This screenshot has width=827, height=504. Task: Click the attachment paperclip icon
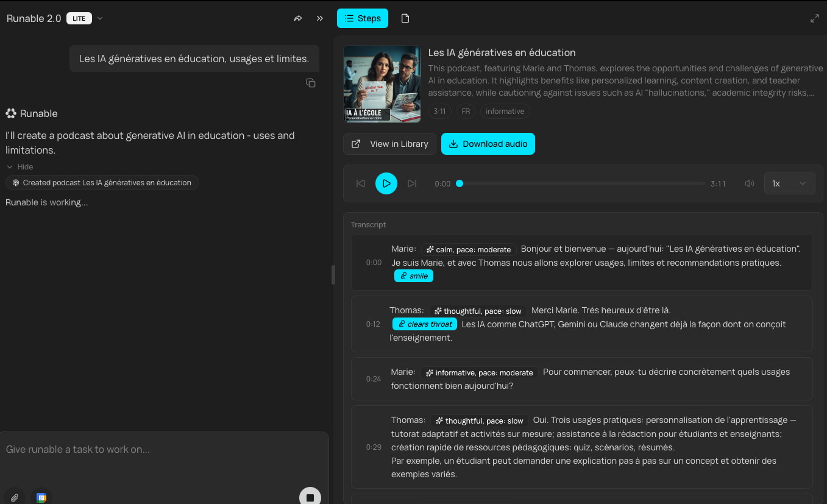15,497
